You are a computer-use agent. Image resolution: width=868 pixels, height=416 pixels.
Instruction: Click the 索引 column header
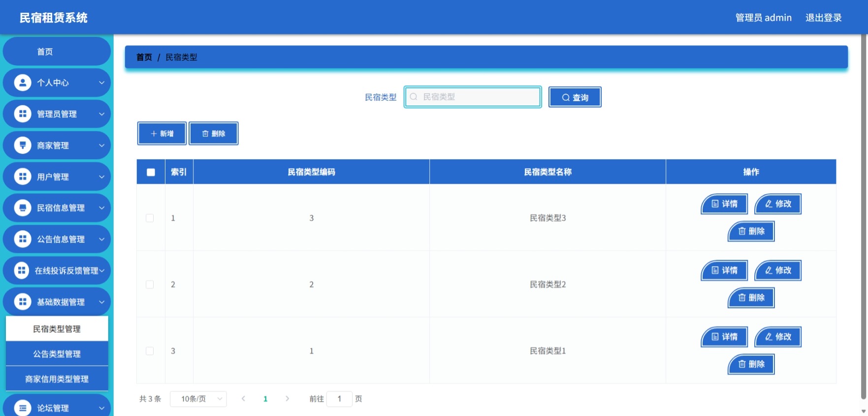point(179,172)
